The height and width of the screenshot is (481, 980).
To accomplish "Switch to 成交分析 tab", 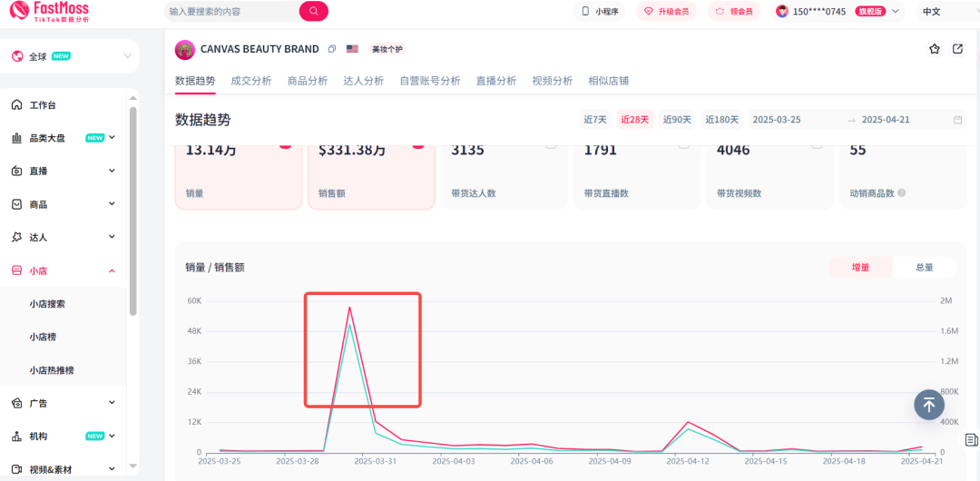I will (251, 81).
